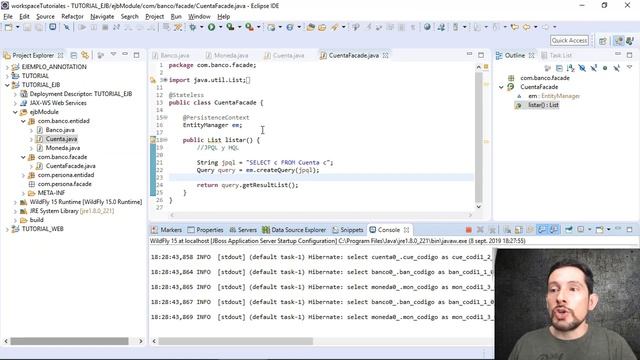The height and width of the screenshot is (360, 640).
Task: Collapse CuentaFacade class in Outline
Action: [501, 87]
